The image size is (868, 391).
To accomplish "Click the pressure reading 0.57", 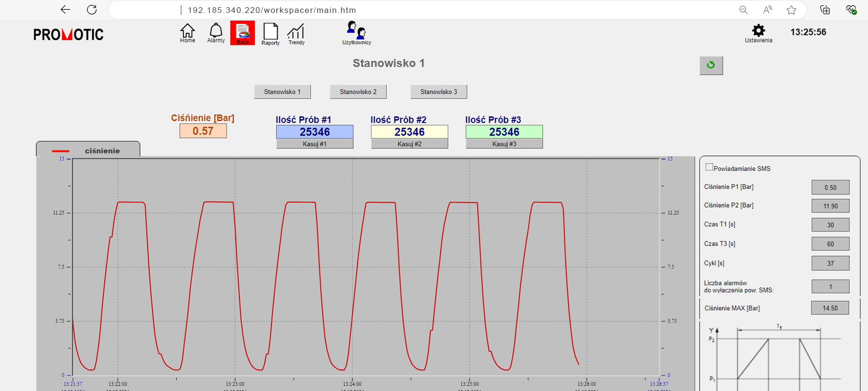I will click(203, 131).
